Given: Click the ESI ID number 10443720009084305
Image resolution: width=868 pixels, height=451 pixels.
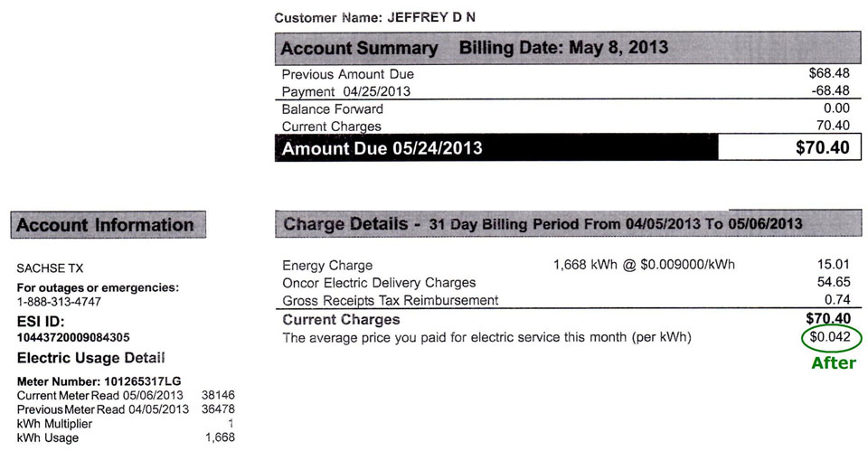Looking at the screenshot, I should [x=73, y=337].
